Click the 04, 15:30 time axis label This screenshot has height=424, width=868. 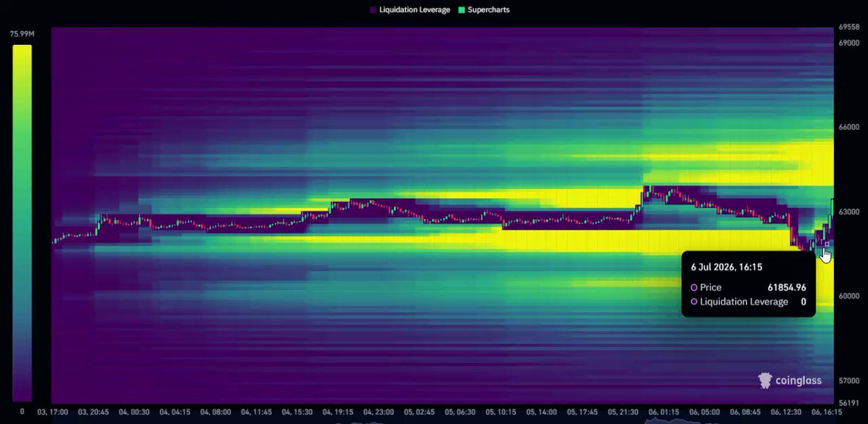tap(297, 412)
